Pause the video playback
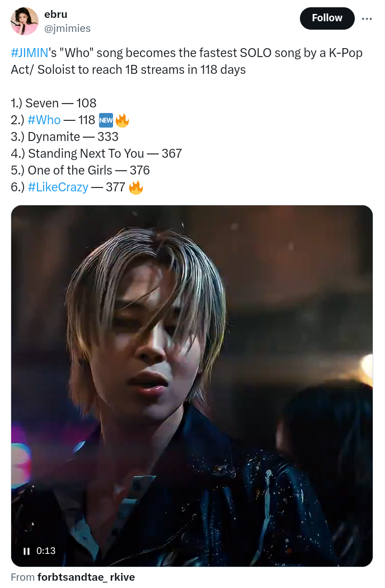This screenshot has width=385, height=588. tap(26, 551)
